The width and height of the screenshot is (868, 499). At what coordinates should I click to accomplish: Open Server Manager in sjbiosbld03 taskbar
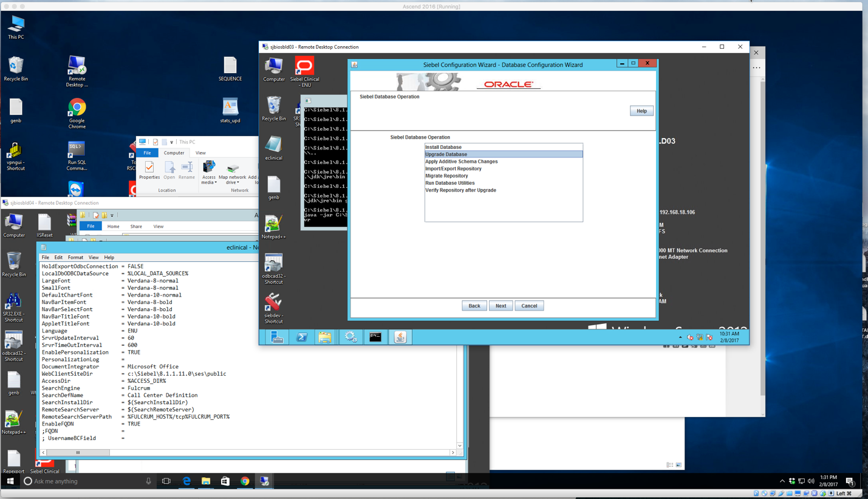[x=277, y=337]
